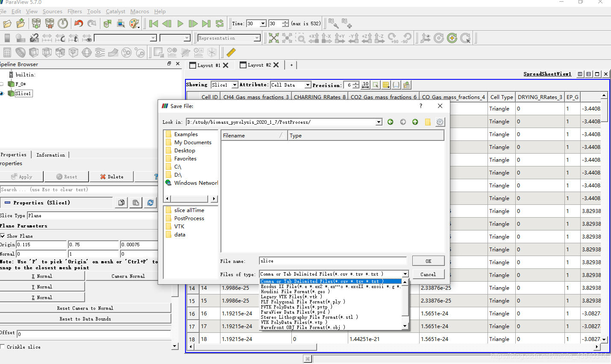This screenshot has height=364, width=611.
Task: Open the Representation dropdown
Action: coord(257,38)
